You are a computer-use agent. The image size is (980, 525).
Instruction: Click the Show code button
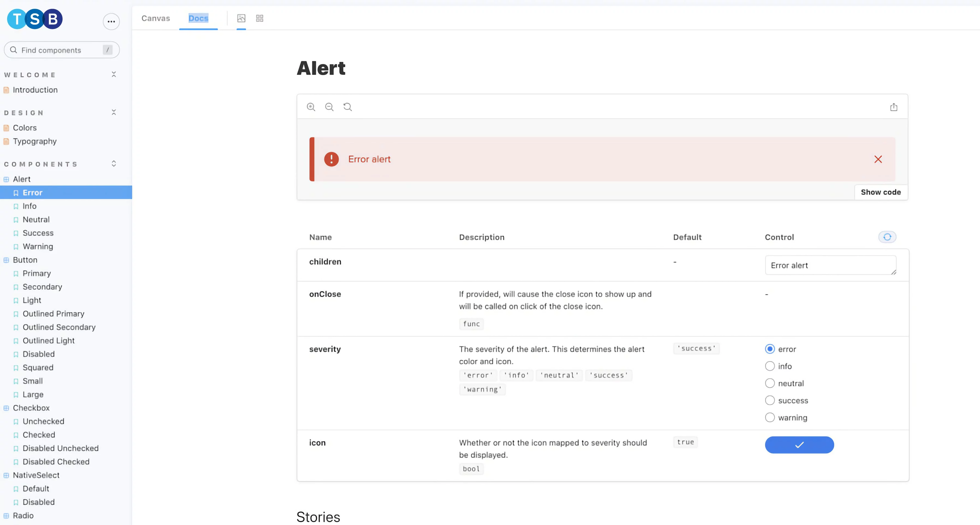pos(881,192)
